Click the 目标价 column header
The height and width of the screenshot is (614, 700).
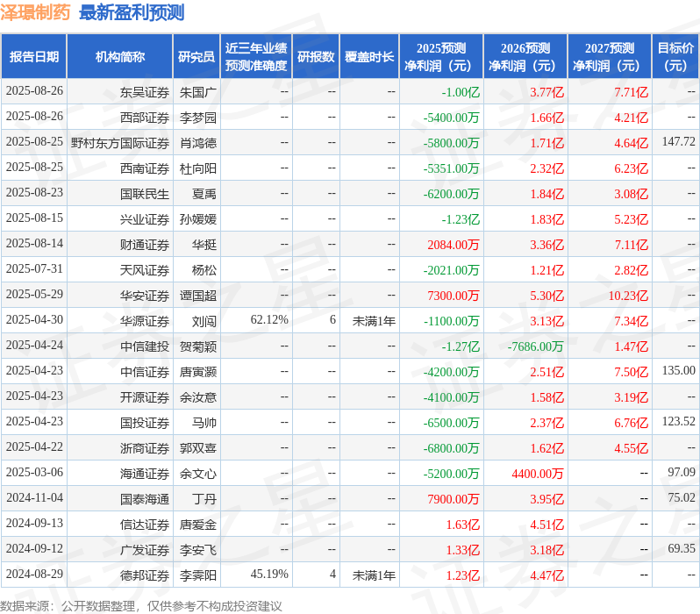675,57
